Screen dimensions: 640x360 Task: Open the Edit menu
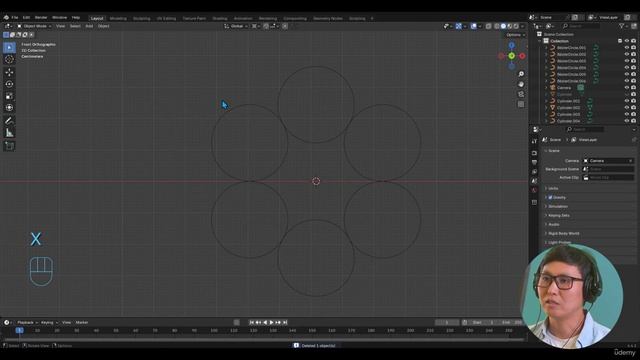tap(26, 18)
